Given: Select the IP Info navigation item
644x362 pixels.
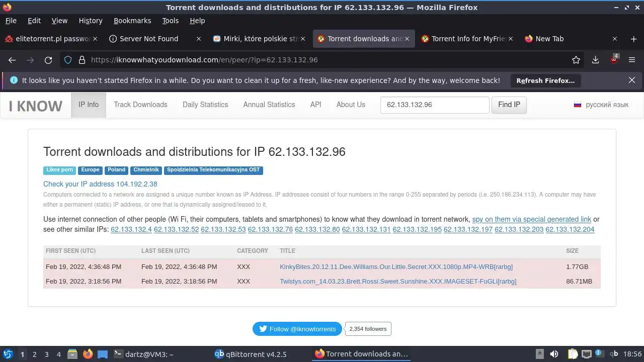Looking at the screenshot, I should coord(89,105).
